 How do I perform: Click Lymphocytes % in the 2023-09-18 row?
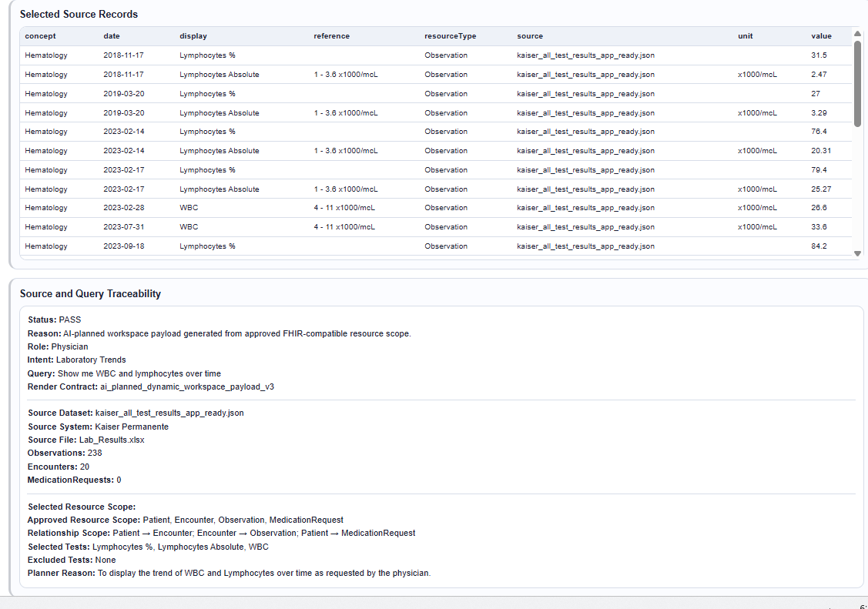[x=207, y=246]
